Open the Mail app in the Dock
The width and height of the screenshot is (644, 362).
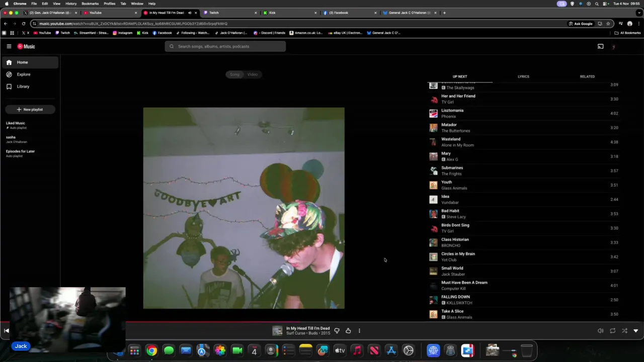pos(186,350)
